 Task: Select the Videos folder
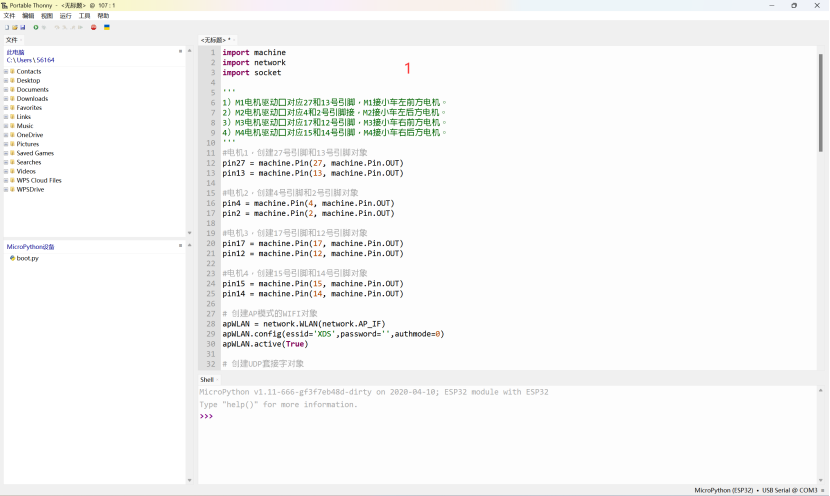(x=26, y=171)
